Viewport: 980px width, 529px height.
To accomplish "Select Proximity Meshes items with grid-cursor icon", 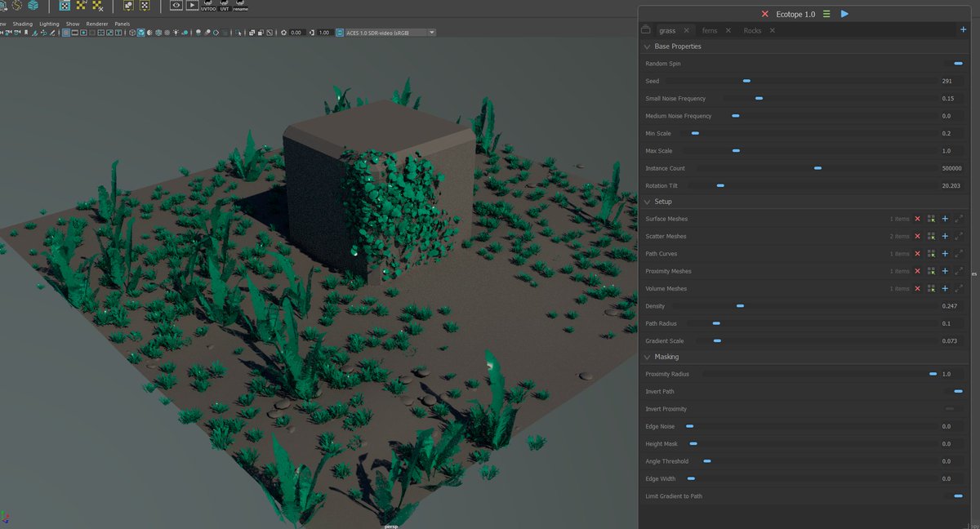I will [931, 271].
